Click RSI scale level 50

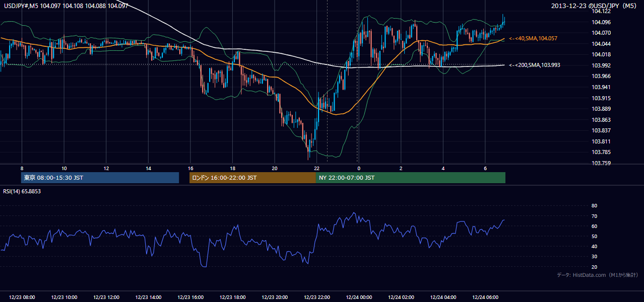[594, 236]
